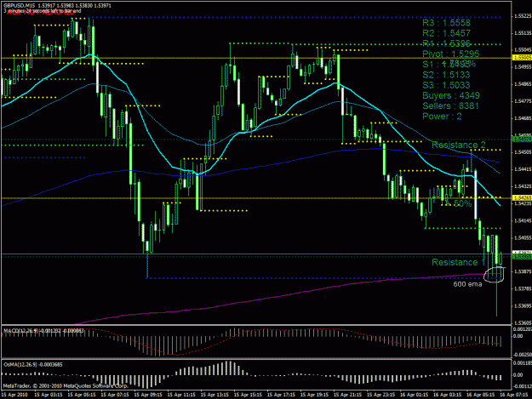Click the 15 Apr 15:15 time label
The height and width of the screenshot is (399, 532).
(x=248, y=395)
